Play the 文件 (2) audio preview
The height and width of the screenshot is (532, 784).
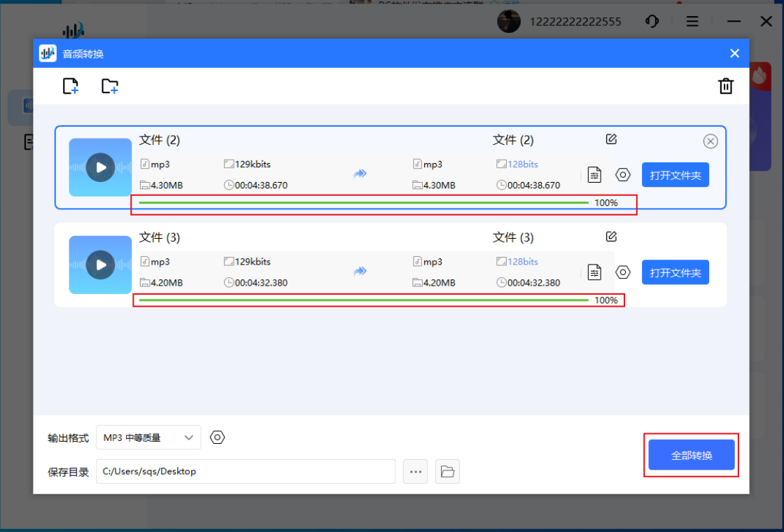coord(100,167)
